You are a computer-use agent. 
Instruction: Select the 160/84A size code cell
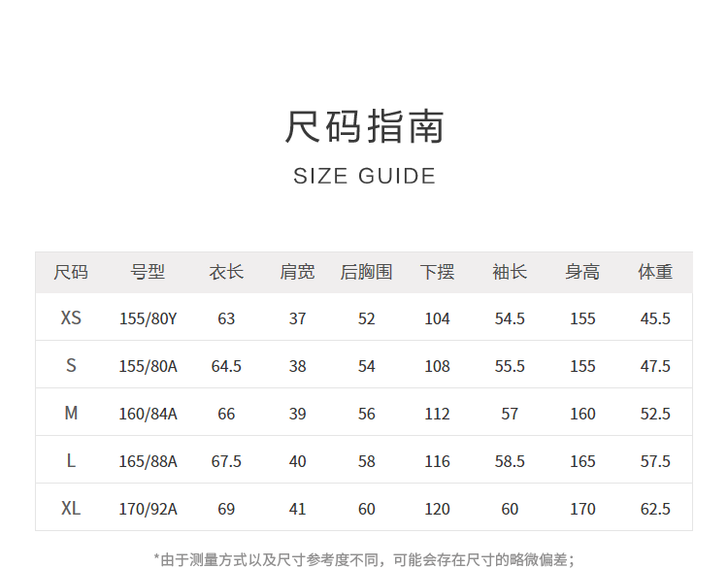149,414
